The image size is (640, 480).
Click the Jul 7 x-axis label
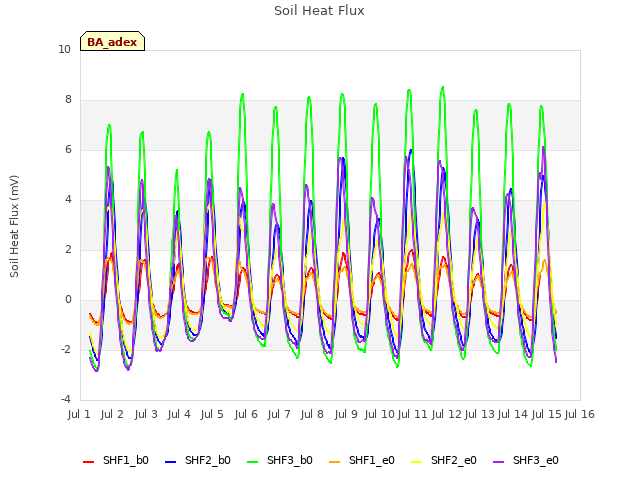(279, 414)
